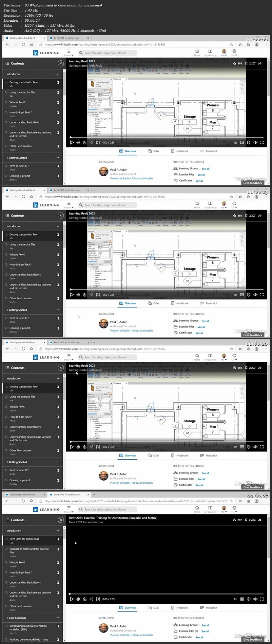Screen dimensions: 272x644
Task: Click Give feedback button in the 00:00:06 frame
Action: coord(253,183)
